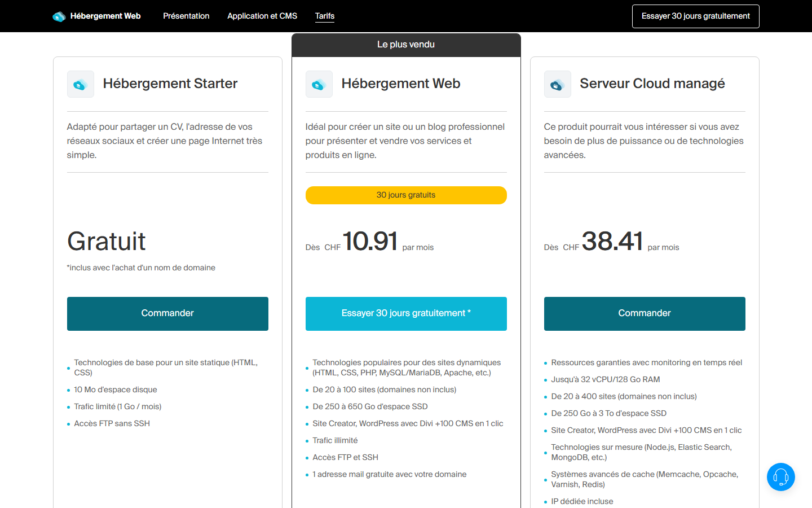Screen dimensions: 812x508
Task: Open the support headset chat icon
Action: (781, 477)
